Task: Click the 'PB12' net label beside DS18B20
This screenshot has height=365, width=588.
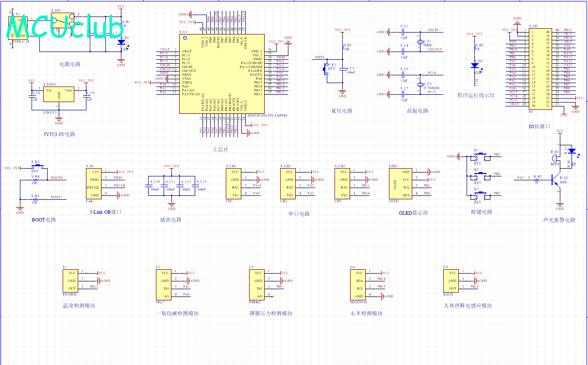Action: [94, 287]
